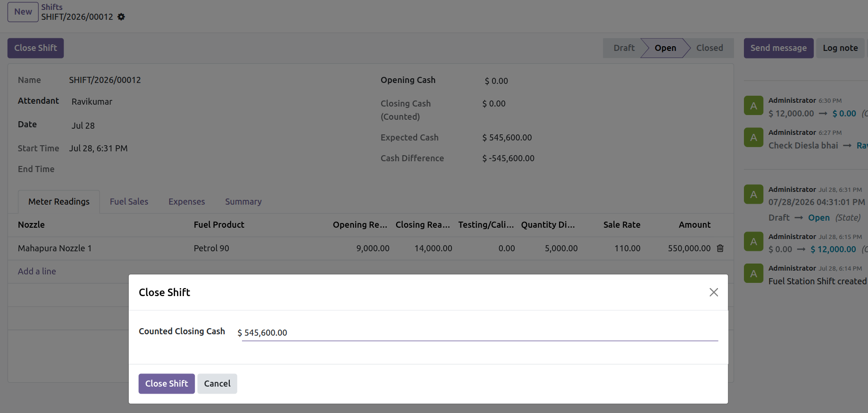Create a New shift record

23,12
